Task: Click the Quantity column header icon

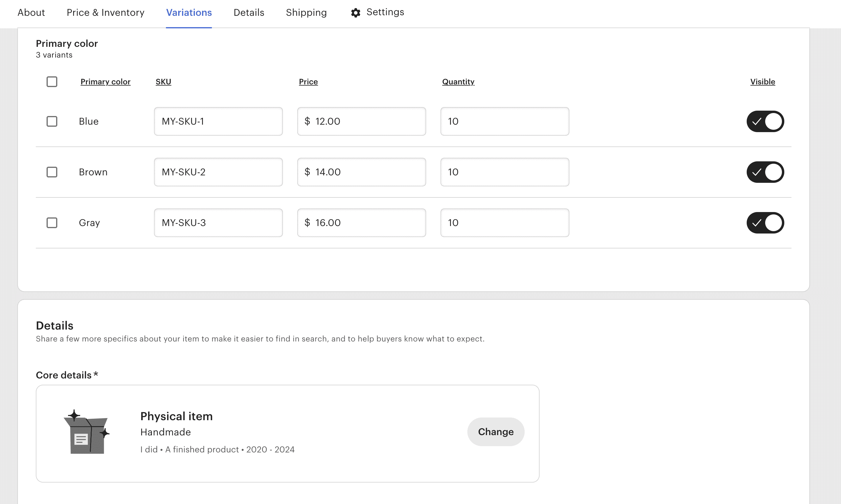Action: pos(458,81)
